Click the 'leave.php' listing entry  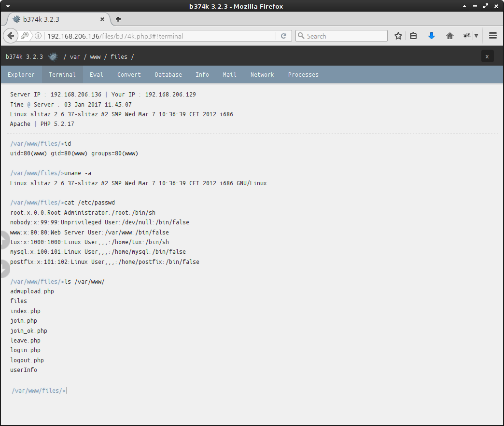coord(25,340)
